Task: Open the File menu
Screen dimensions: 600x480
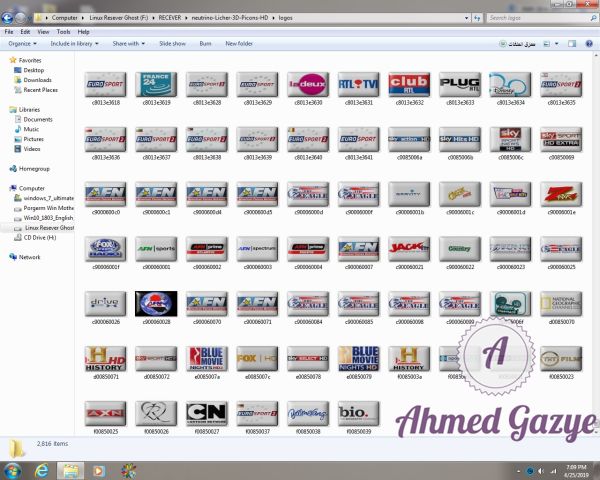Action: click(x=9, y=32)
